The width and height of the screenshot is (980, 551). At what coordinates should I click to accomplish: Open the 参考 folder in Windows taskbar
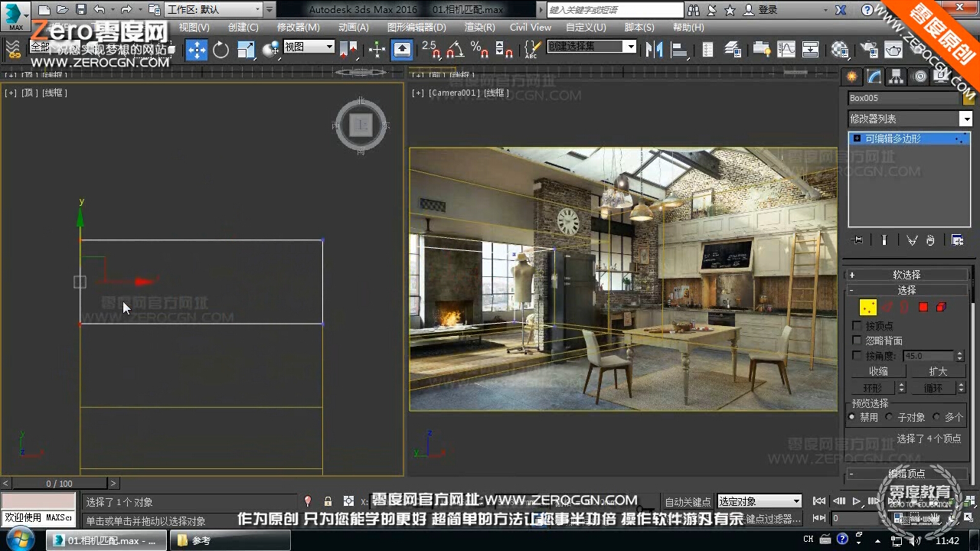[230, 540]
